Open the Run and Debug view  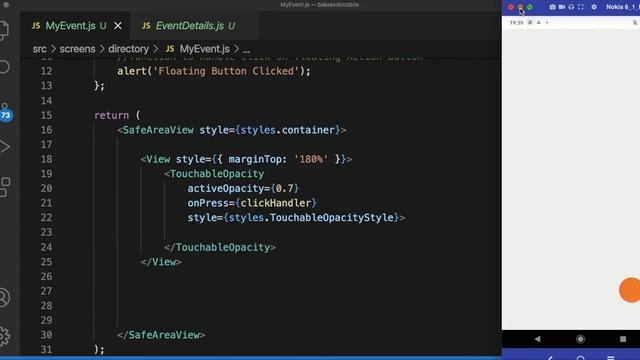click(x=4, y=147)
